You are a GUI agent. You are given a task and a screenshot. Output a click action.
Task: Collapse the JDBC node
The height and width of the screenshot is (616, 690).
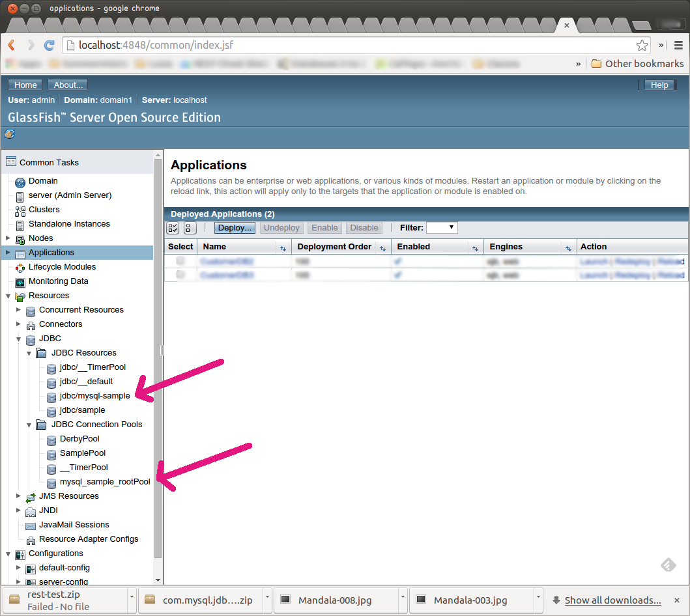(x=18, y=339)
